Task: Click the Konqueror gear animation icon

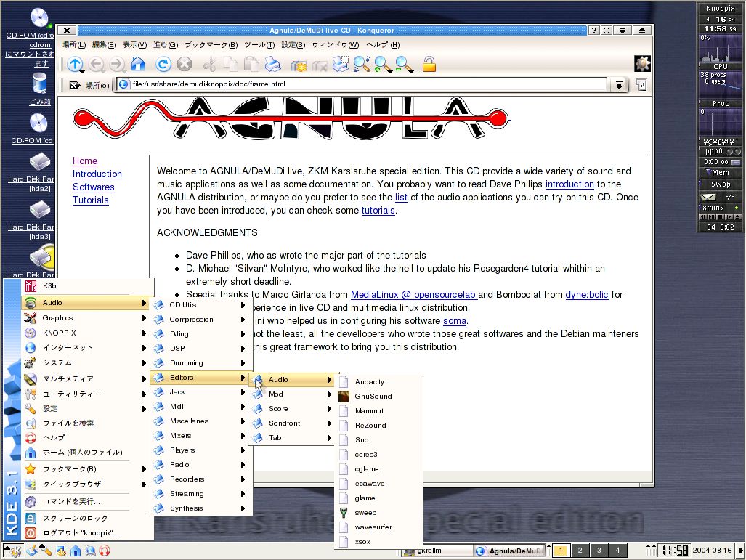Action: pyautogui.click(x=642, y=64)
